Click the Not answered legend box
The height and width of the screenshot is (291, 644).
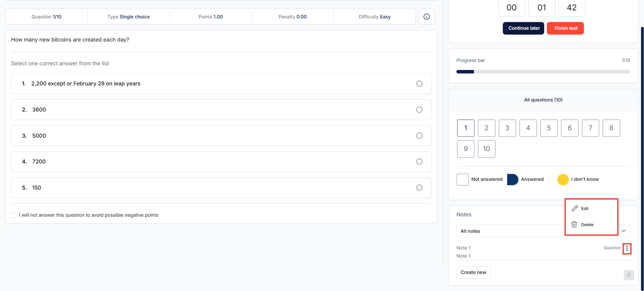(x=462, y=180)
